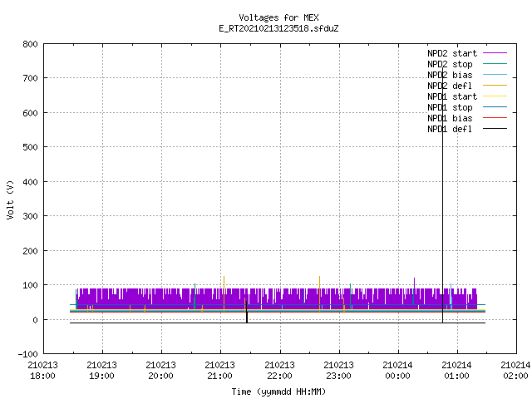Viewport: 532px width, 399px height.
Task: Click the '210213 19:00' time tick label
Action: tap(101, 371)
